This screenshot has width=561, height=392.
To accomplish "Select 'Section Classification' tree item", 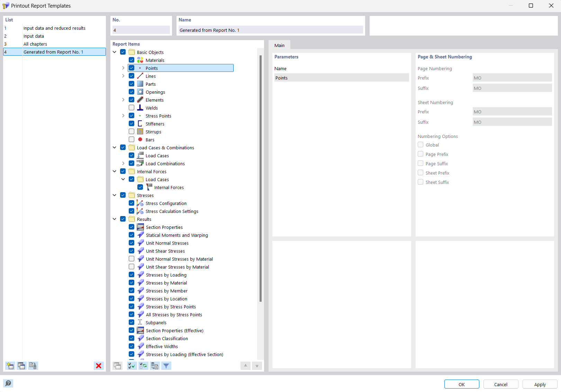I will (x=167, y=338).
